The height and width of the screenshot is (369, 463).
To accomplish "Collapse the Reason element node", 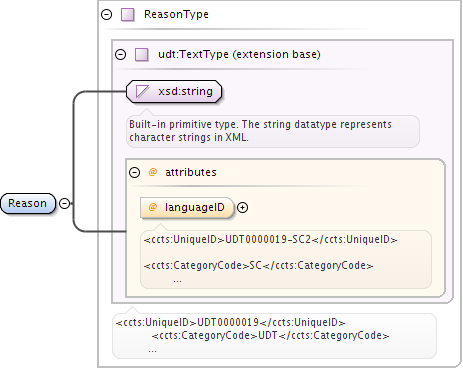I will click(64, 203).
